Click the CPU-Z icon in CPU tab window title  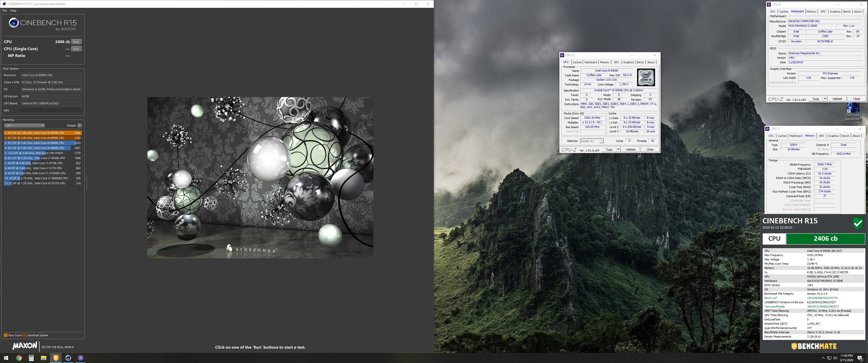[x=562, y=55]
